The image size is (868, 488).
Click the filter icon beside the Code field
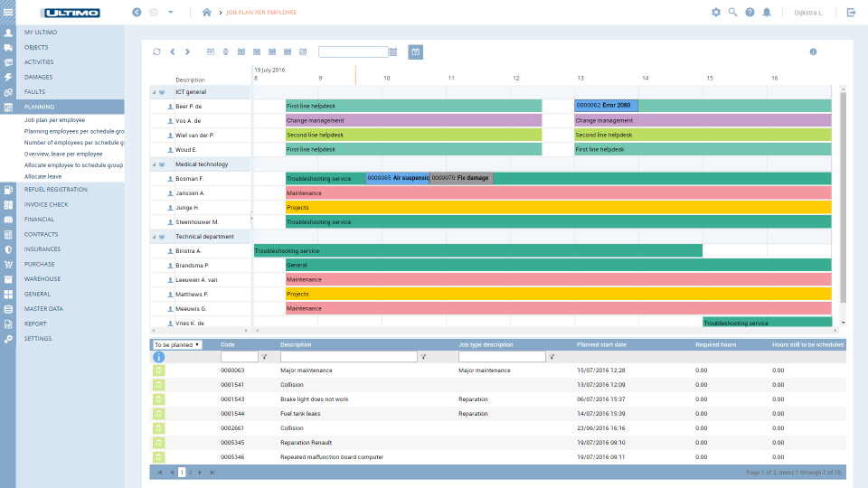click(264, 358)
